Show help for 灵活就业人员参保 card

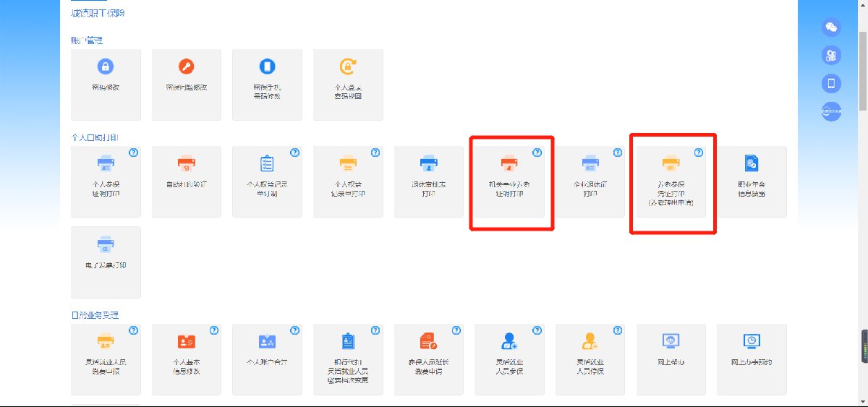click(x=537, y=330)
